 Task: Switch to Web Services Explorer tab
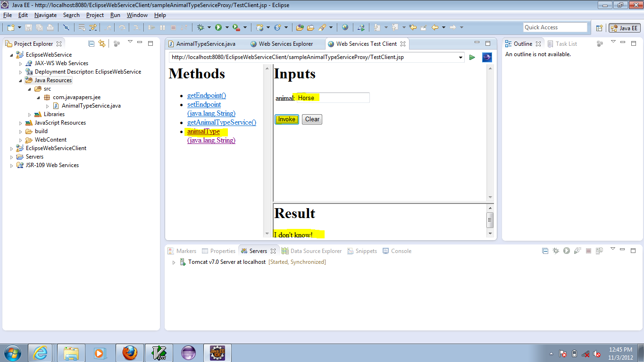[x=285, y=44]
